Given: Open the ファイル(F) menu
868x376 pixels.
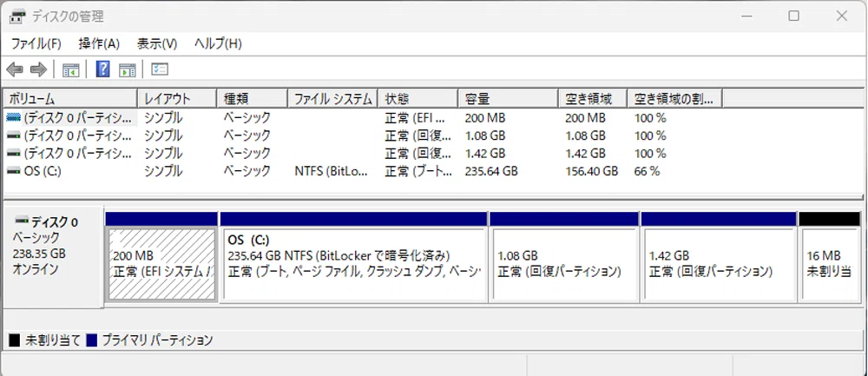Looking at the screenshot, I should (36, 43).
